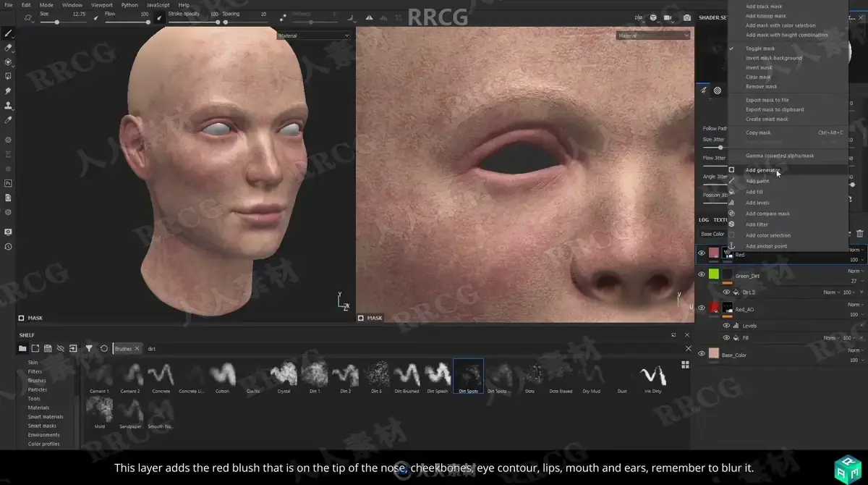868x485 pixels.
Task: Click the shelf filter funnel icon
Action: click(89, 348)
